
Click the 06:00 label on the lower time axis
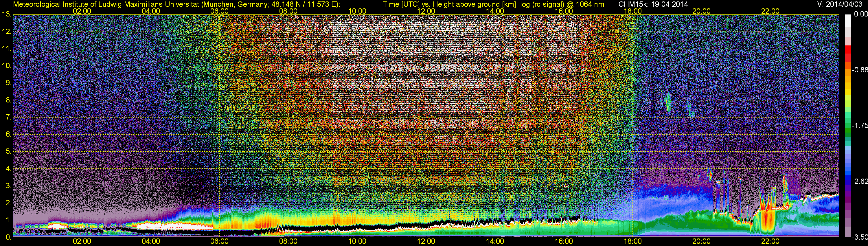pos(219,242)
